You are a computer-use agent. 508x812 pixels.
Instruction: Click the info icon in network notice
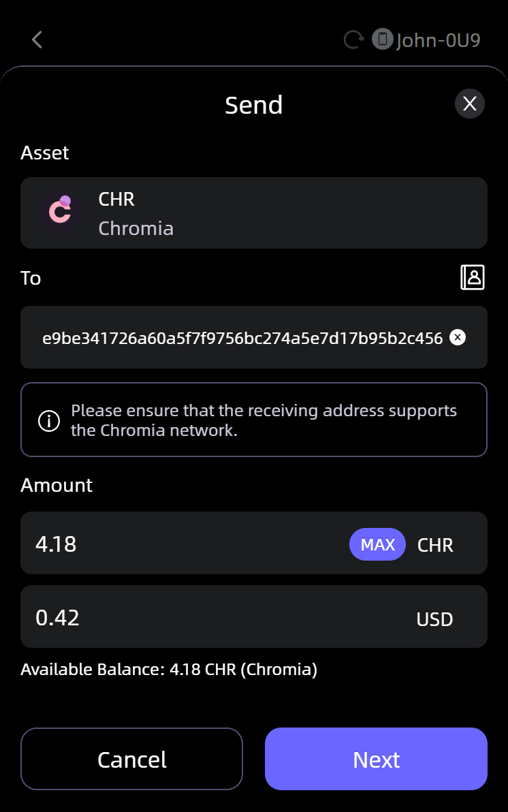49,420
